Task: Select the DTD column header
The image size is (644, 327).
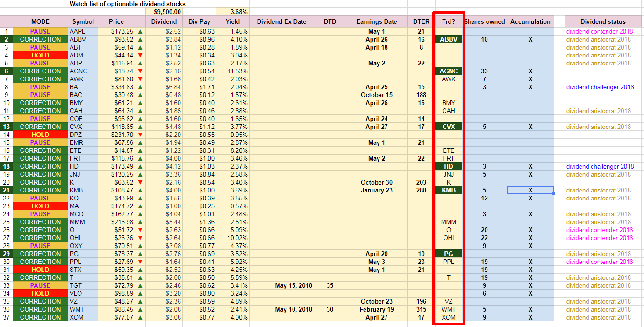Action: (330, 21)
